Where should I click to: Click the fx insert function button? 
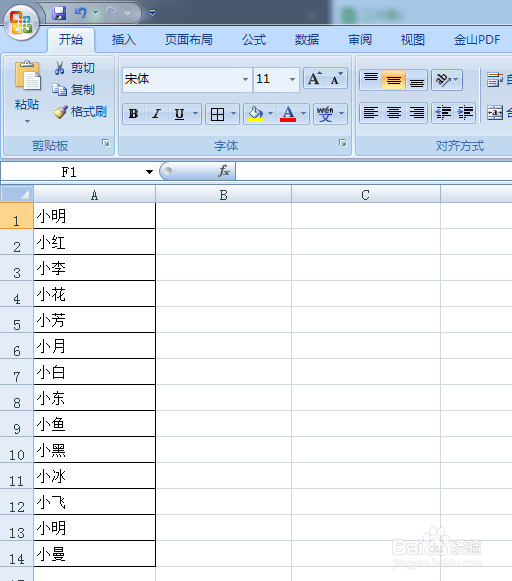(x=224, y=171)
